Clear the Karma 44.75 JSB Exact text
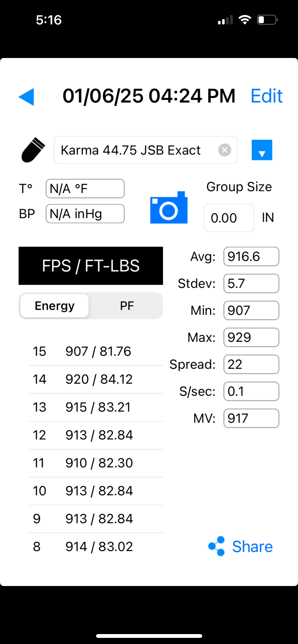 pos(225,150)
